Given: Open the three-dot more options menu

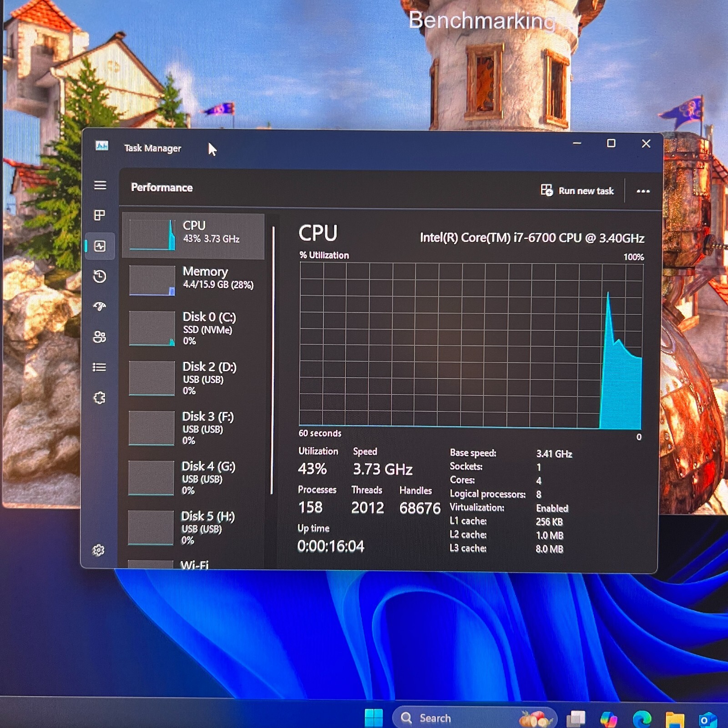Looking at the screenshot, I should point(643,191).
